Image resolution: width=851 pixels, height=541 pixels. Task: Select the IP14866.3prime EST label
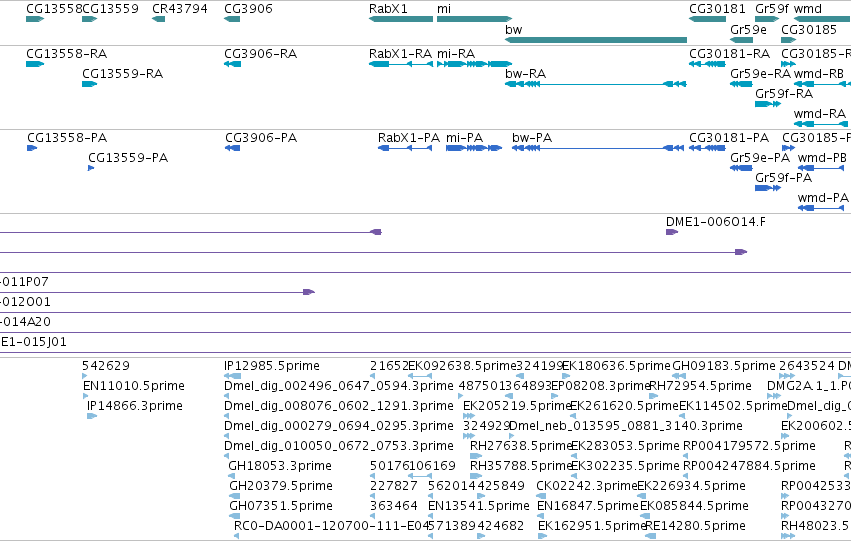[135, 406]
